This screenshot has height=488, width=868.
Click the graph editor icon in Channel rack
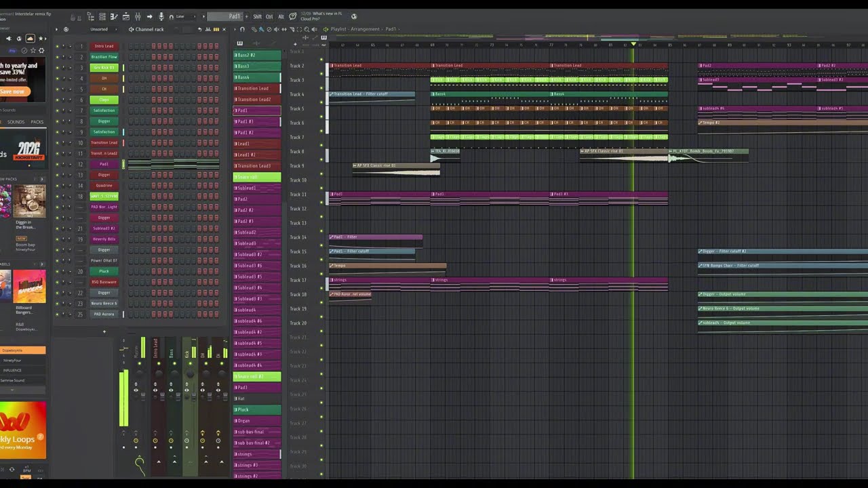click(x=208, y=29)
